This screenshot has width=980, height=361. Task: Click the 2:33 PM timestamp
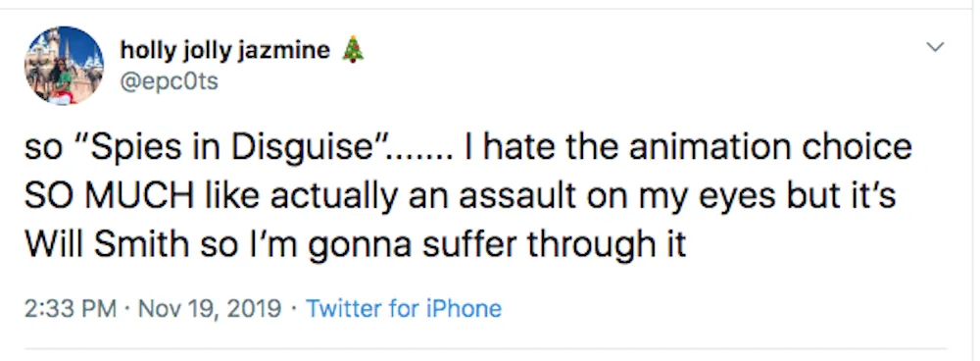coord(71,309)
